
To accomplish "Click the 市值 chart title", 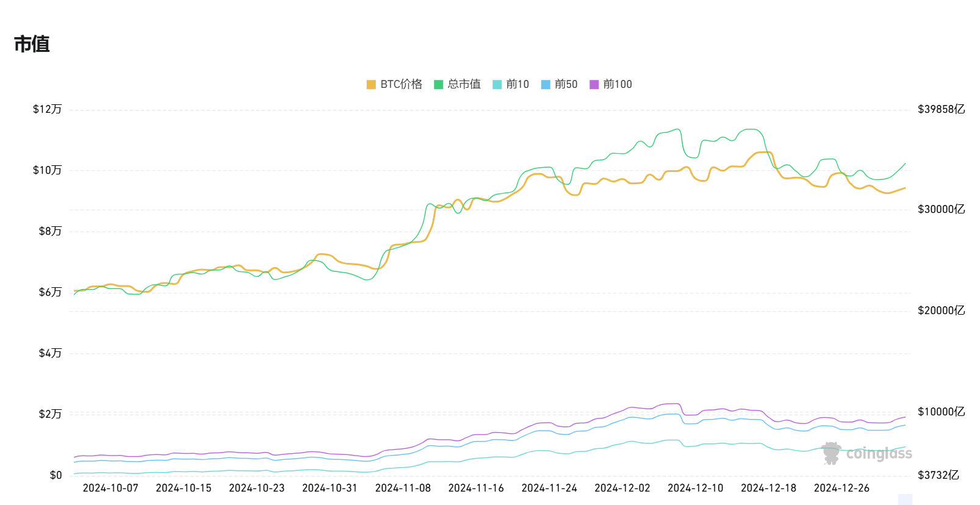I will pyautogui.click(x=32, y=44).
